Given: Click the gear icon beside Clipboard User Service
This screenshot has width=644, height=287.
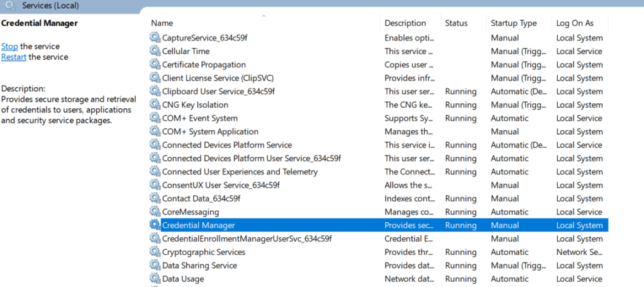Looking at the screenshot, I should click(x=155, y=91).
